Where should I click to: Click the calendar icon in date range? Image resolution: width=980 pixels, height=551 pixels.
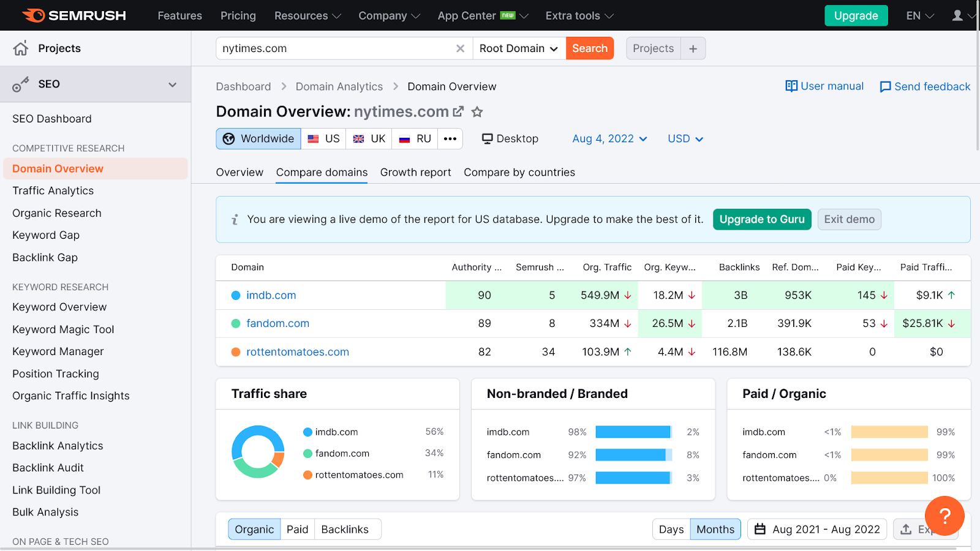(x=760, y=529)
